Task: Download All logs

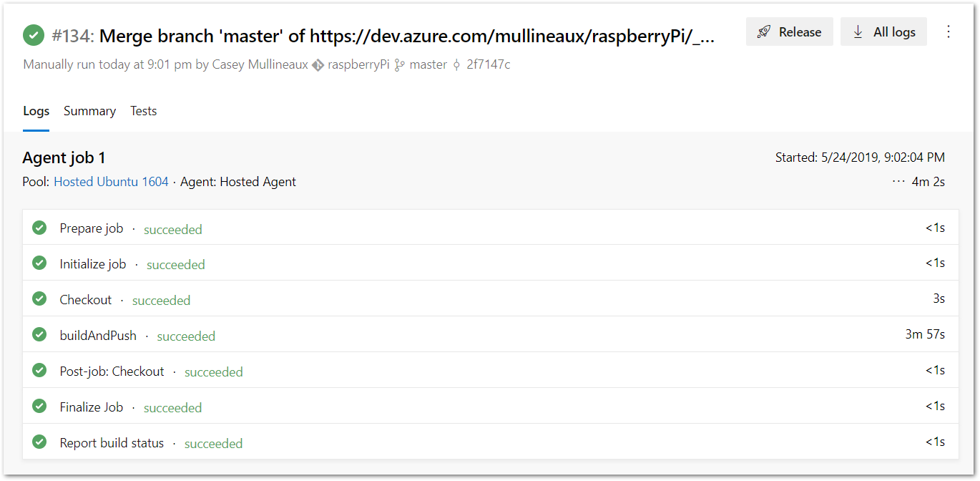Action: coord(883,32)
